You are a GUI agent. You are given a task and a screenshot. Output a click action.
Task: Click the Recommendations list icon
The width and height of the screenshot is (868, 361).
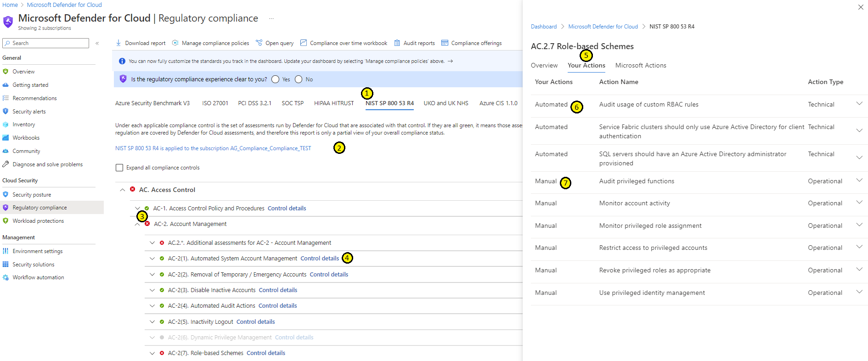(6, 98)
